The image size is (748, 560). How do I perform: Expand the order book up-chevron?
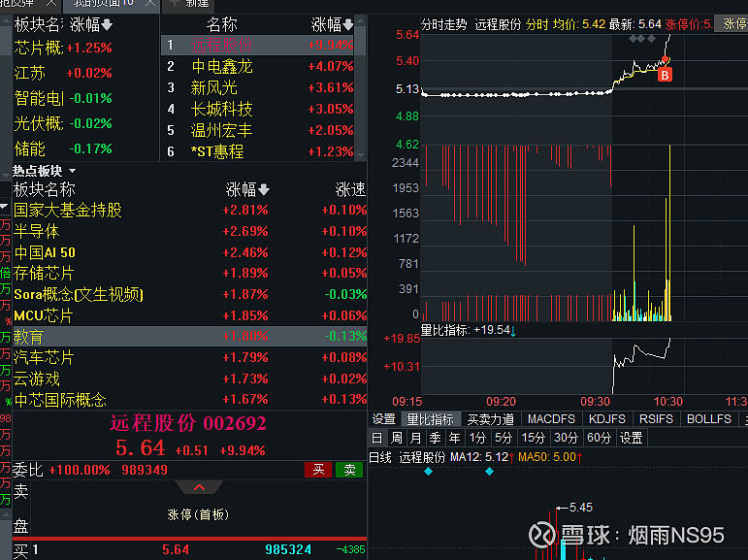click(x=200, y=487)
